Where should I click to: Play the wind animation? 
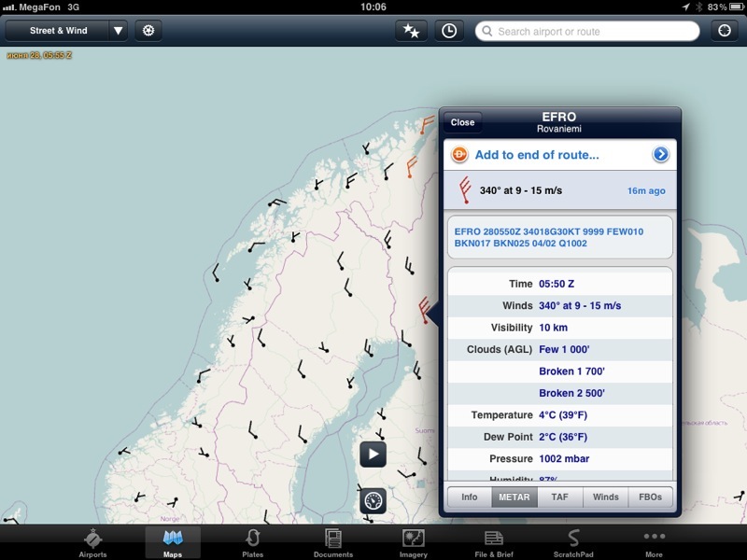373,455
